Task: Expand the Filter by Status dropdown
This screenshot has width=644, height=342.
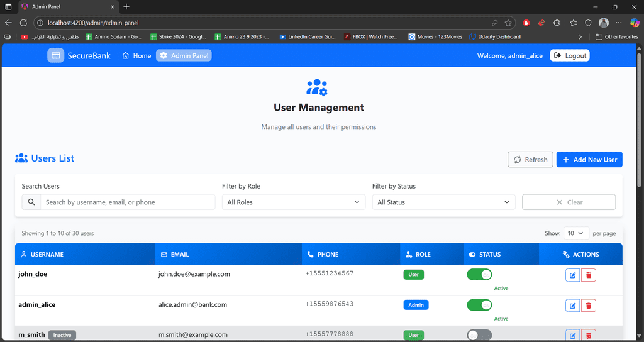Action: (443, 202)
